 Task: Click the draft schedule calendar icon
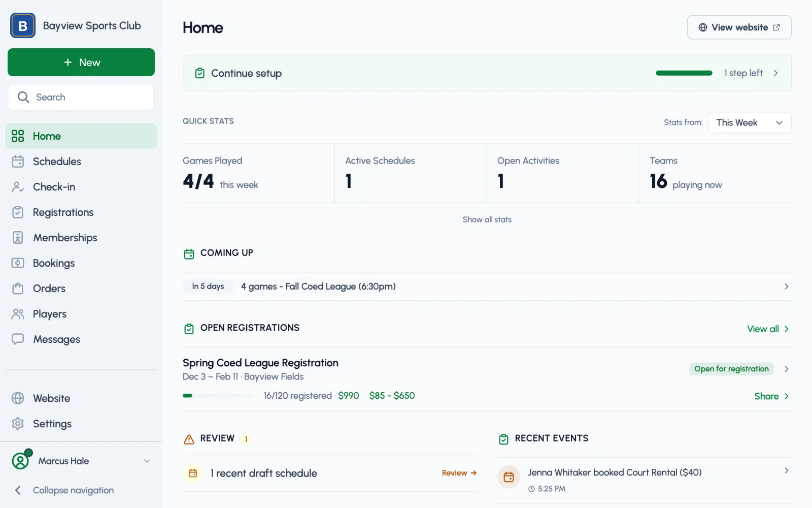click(193, 473)
